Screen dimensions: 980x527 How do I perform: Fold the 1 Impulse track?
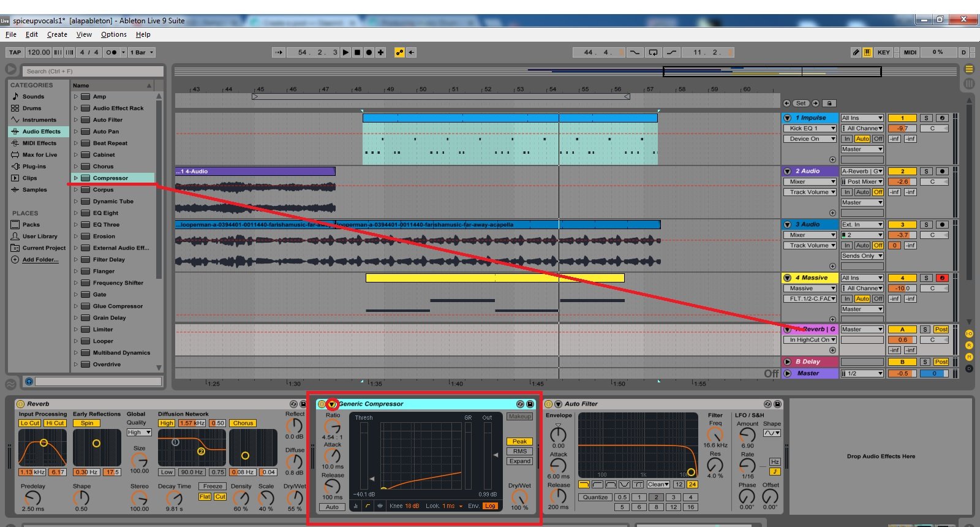click(788, 118)
